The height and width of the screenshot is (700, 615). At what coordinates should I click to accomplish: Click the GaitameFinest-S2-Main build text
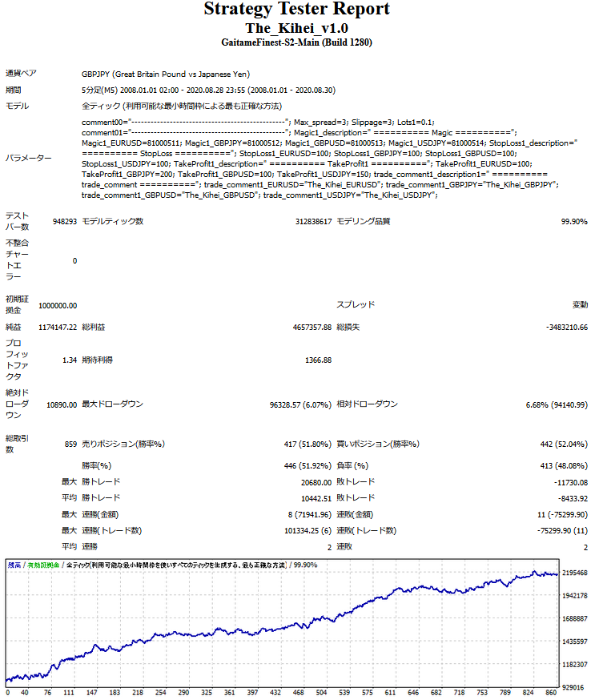pyautogui.click(x=296, y=42)
